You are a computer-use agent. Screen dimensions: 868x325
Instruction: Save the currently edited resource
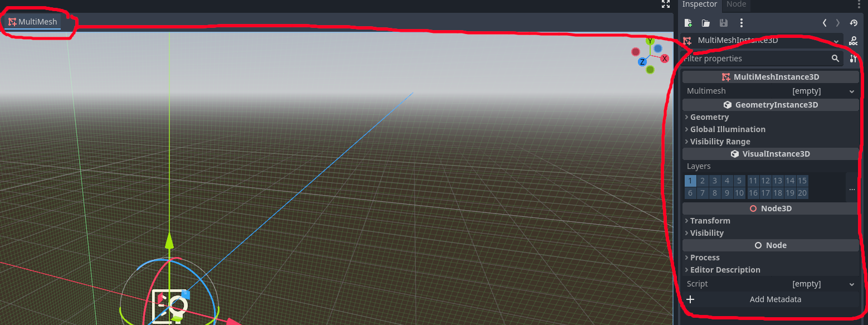724,23
